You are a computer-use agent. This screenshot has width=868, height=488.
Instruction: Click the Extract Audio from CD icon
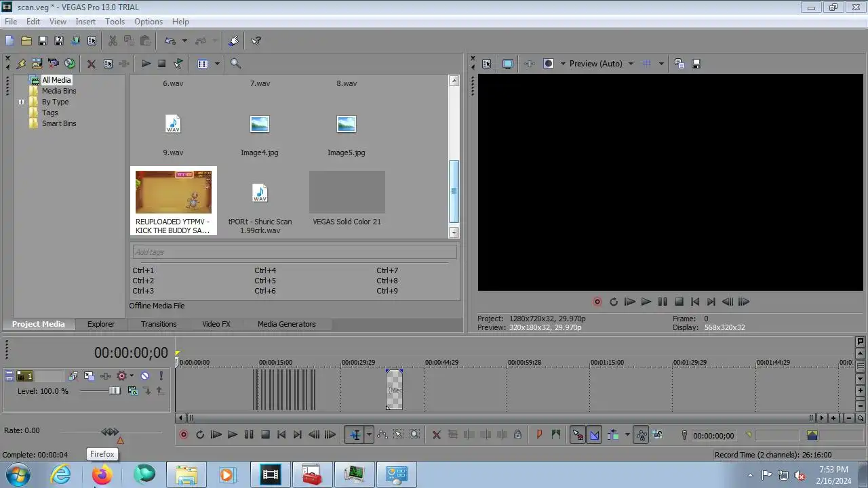[69, 64]
